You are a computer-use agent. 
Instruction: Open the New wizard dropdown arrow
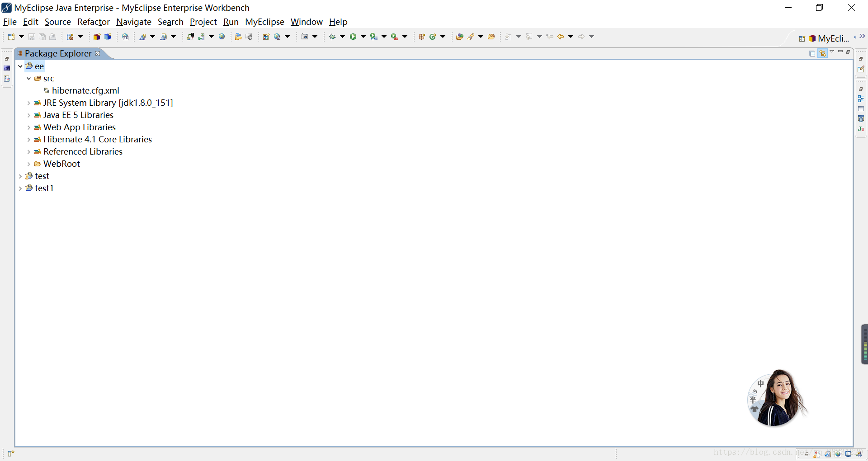(21, 37)
